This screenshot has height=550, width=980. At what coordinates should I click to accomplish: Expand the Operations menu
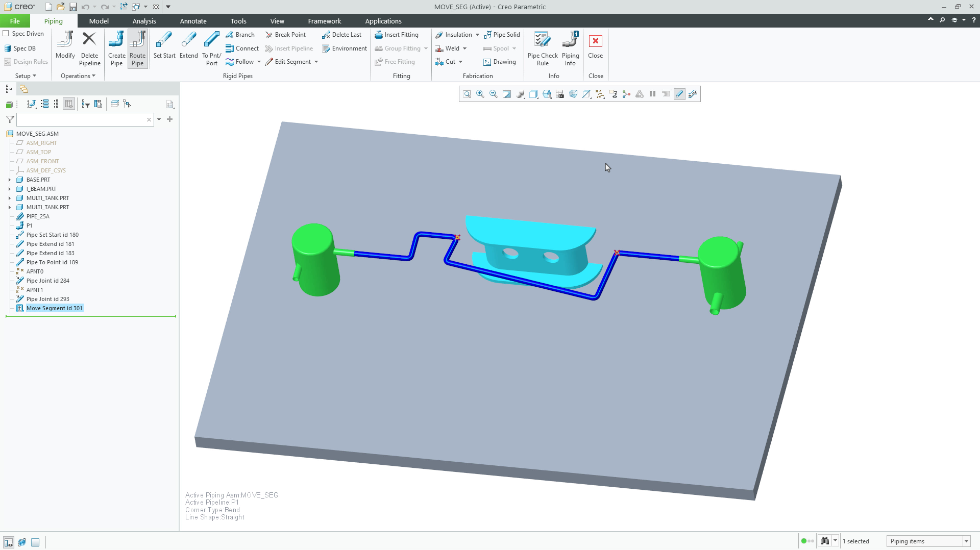(77, 76)
